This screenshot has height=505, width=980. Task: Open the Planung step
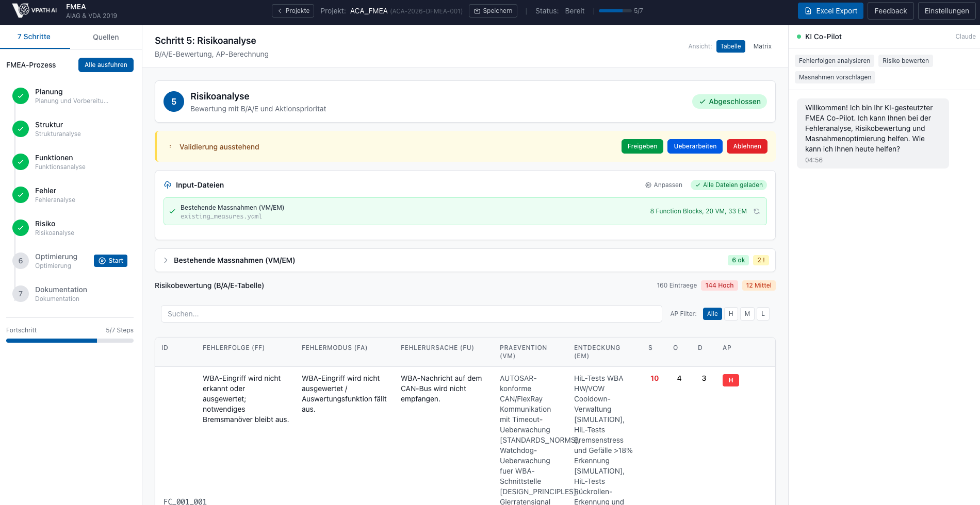(71, 96)
